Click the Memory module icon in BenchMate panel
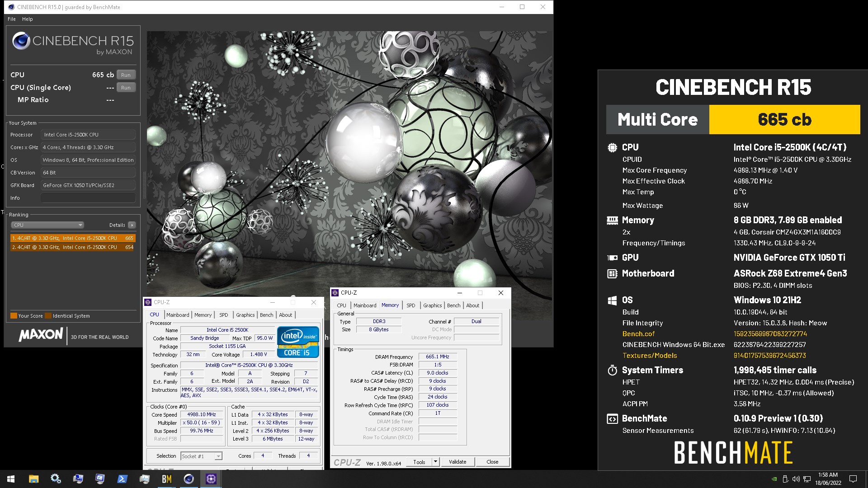 click(x=612, y=220)
